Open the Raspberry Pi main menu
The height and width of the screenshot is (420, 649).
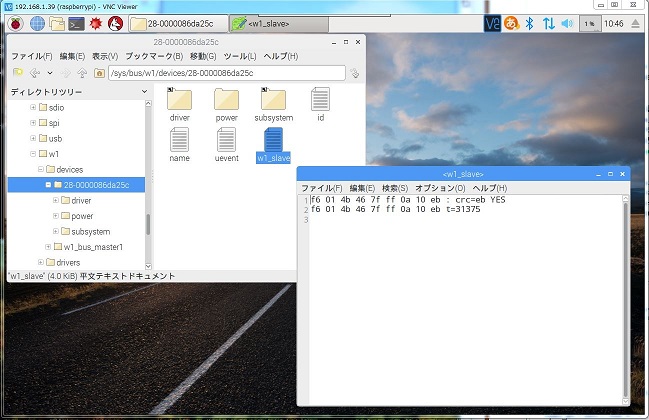(x=14, y=23)
